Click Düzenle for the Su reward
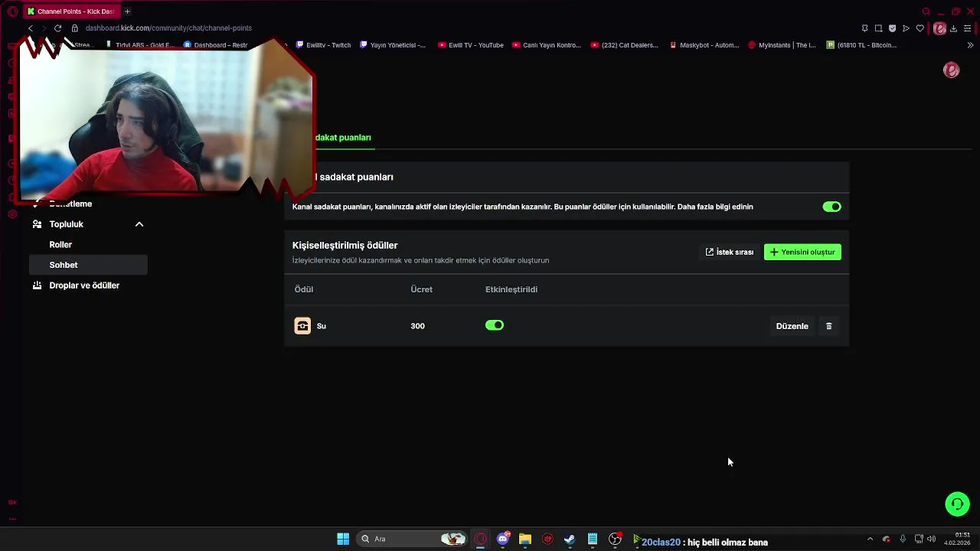This screenshot has width=980, height=551. (792, 326)
